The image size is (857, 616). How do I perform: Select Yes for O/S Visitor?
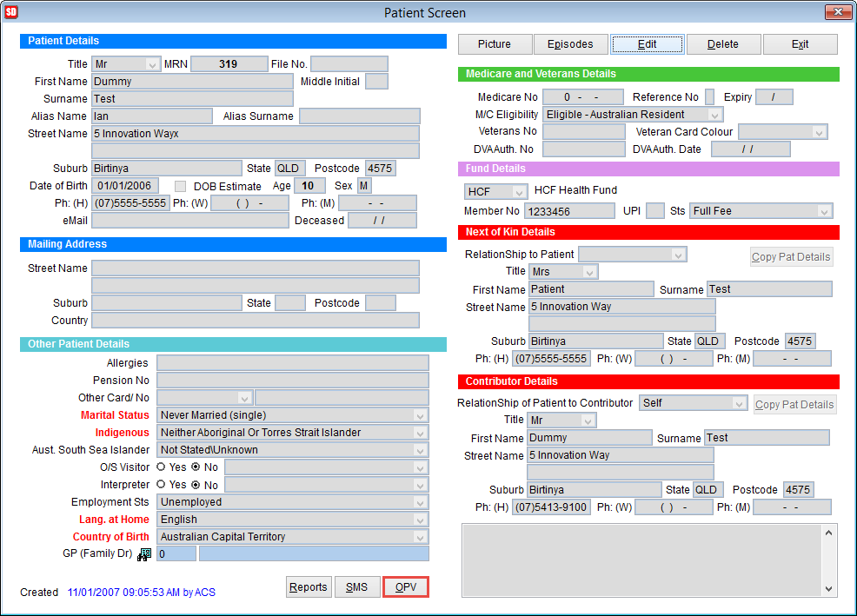click(x=161, y=467)
